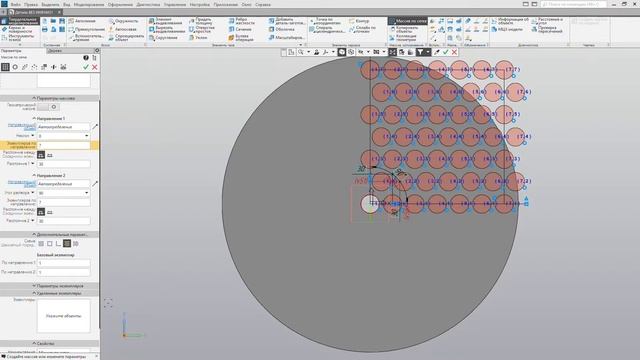
Task: Cancel the array command with red X in Parameters panel
Action: tap(95, 67)
